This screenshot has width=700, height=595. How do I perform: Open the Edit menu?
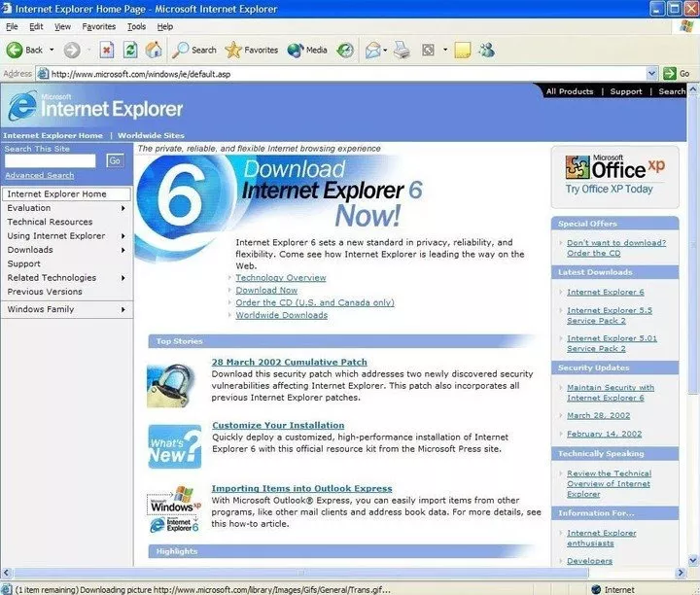[x=36, y=26]
